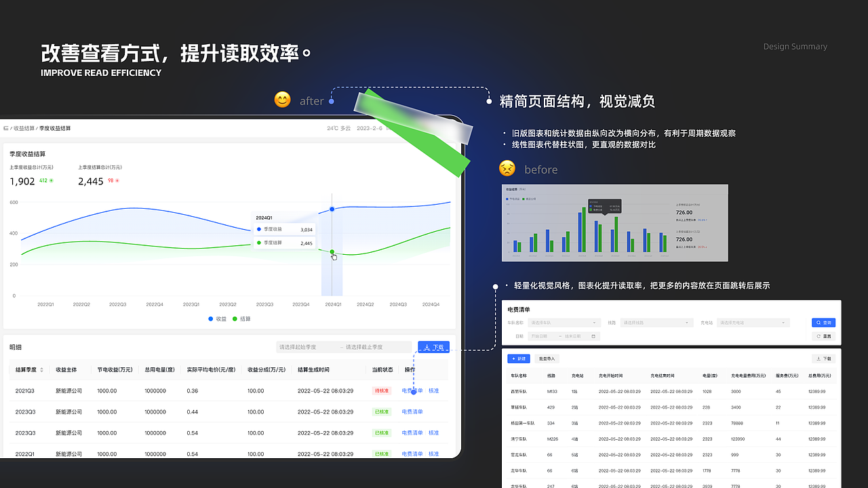Click the 2022Q1 label on the chart x-axis
Viewport: 868px width, 488px height.
[45, 305]
